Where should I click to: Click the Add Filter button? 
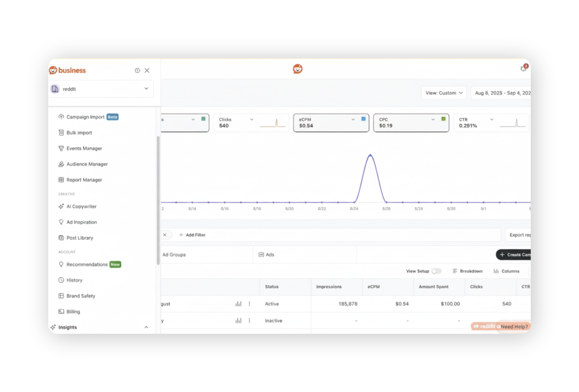192,235
